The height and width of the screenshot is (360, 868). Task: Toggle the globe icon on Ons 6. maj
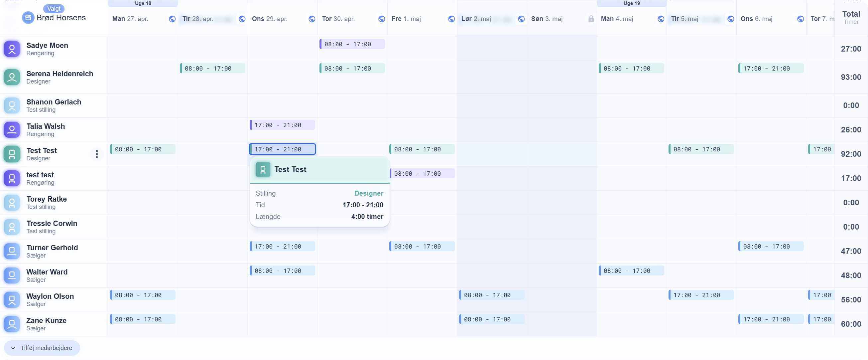point(801,19)
